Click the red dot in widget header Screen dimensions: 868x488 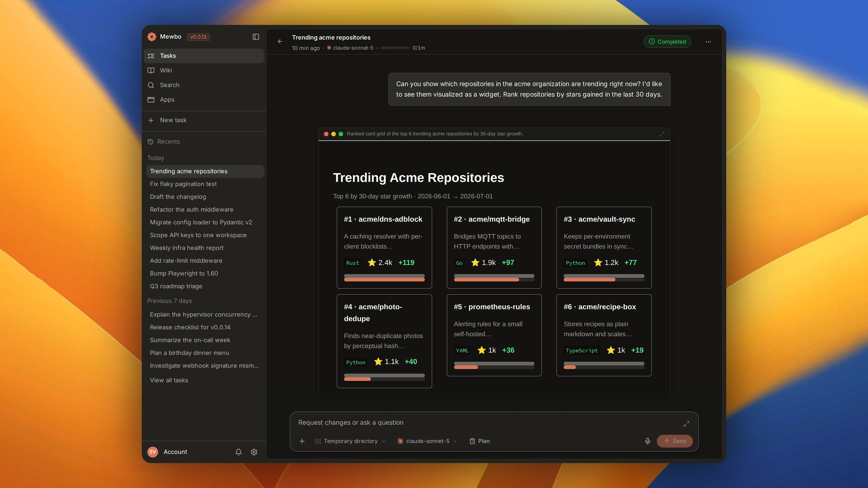[326, 134]
